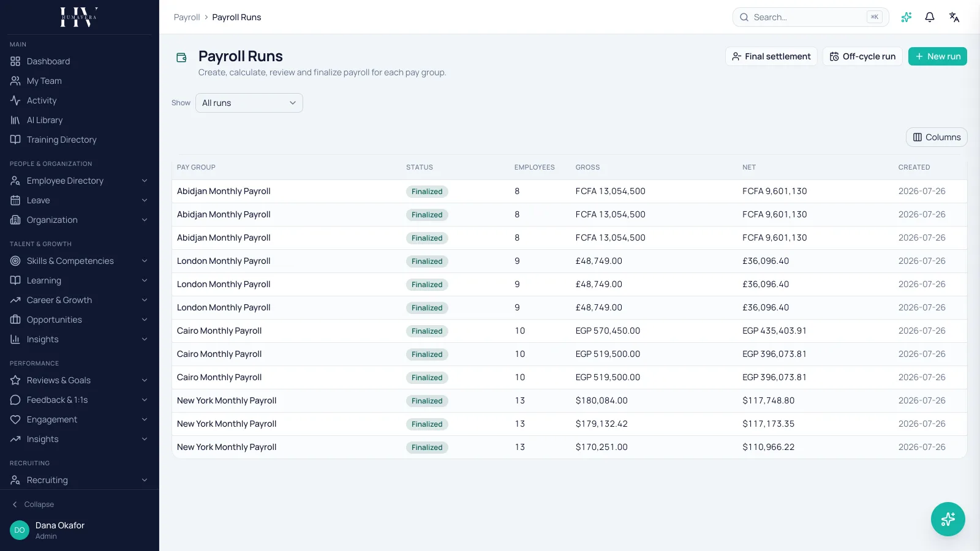Open the Show All runs dropdown

[249, 103]
